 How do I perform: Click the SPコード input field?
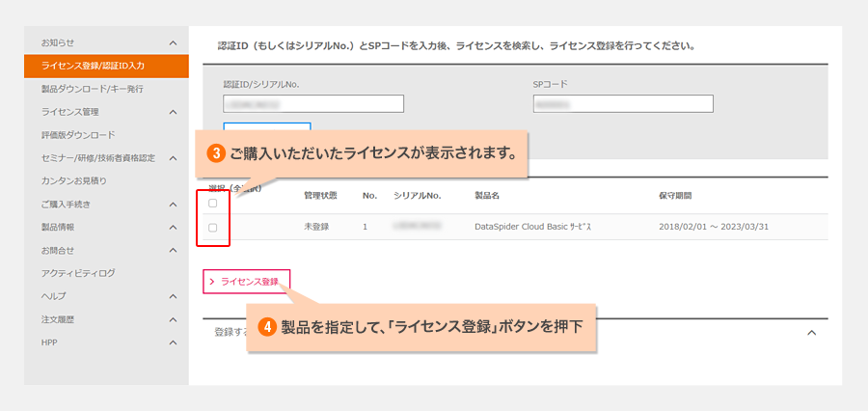click(x=622, y=104)
